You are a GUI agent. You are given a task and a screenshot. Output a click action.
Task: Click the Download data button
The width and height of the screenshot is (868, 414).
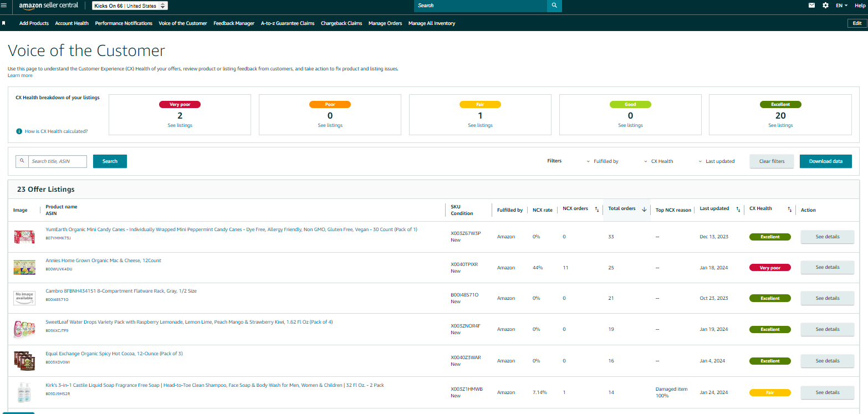(x=826, y=161)
